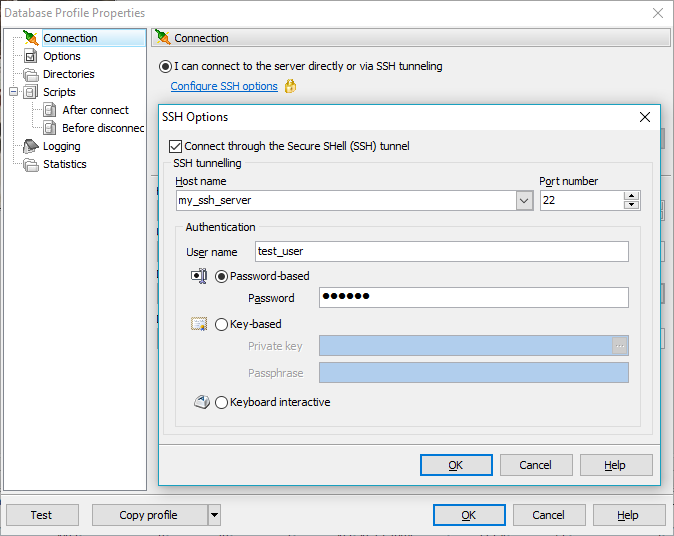The width and height of the screenshot is (674, 536).
Task: Uncheck Connect through the Secure SHell tunnel
Action: click(176, 146)
